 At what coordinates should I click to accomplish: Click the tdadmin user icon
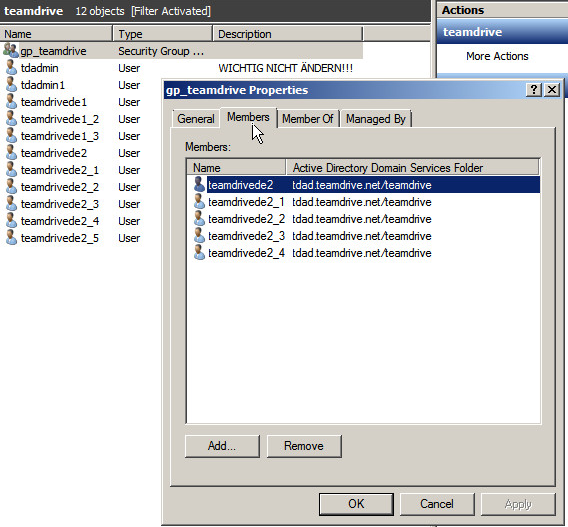[11, 68]
